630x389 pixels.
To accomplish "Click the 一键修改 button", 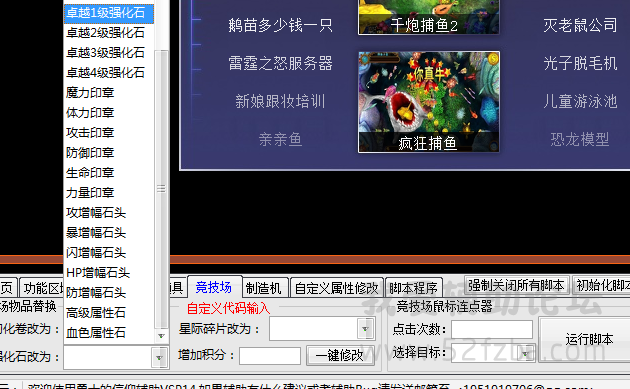I will pyautogui.click(x=340, y=355).
